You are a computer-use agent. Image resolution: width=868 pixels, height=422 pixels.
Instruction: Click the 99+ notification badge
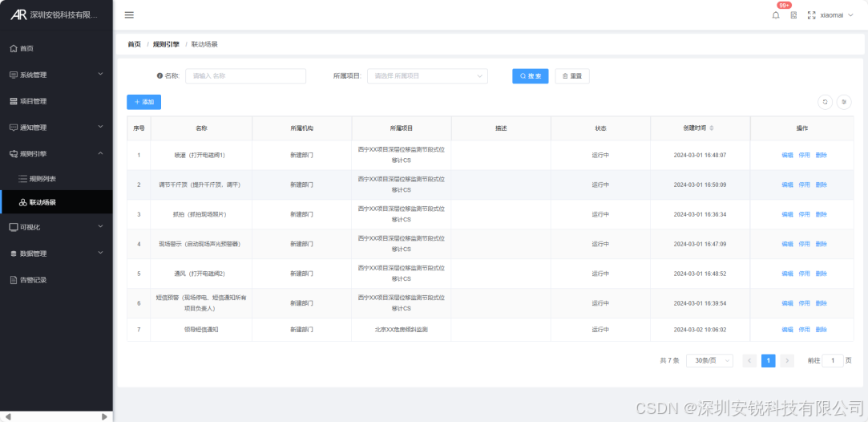[x=785, y=5]
